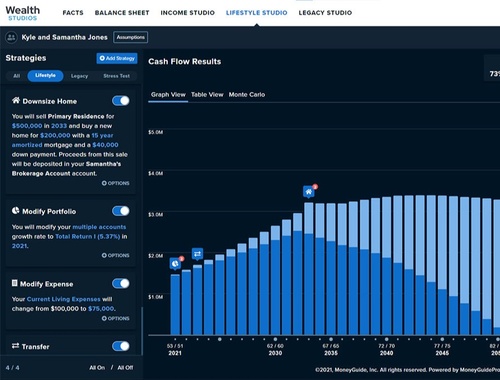Select the home marker on the chart
This screenshot has height=380, width=500.
309,192
